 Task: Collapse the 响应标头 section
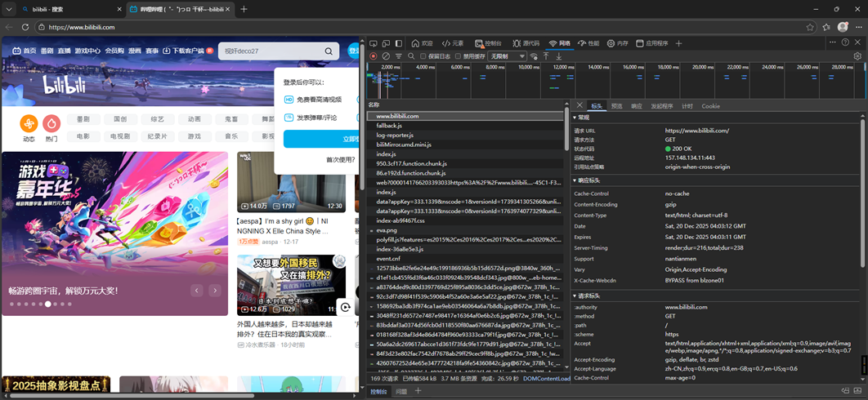575,180
